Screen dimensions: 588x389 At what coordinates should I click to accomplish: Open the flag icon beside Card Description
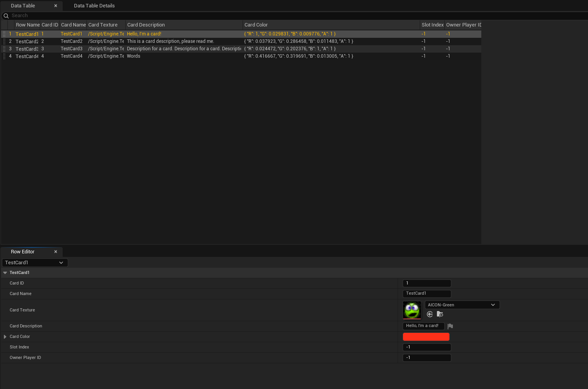click(450, 326)
